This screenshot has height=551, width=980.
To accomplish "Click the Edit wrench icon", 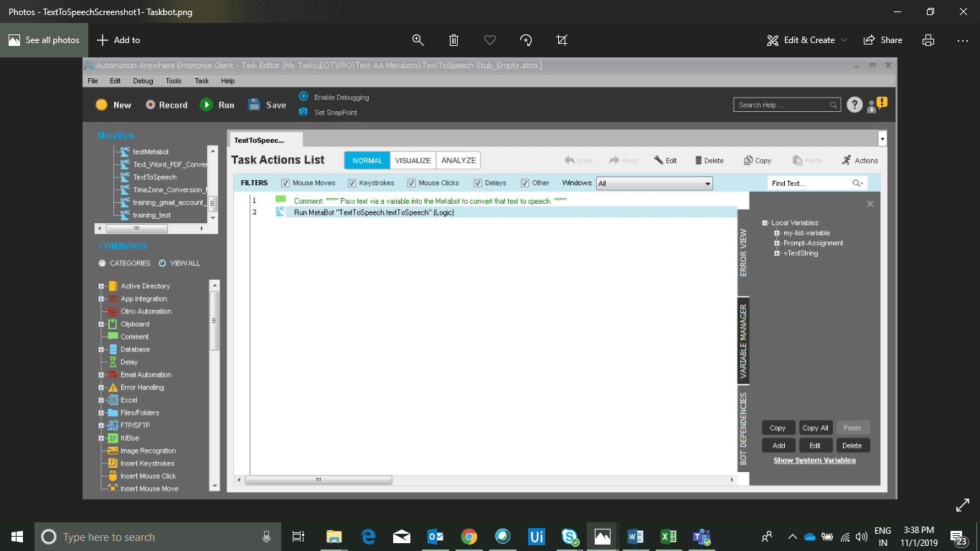I will (x=659, y=160).
